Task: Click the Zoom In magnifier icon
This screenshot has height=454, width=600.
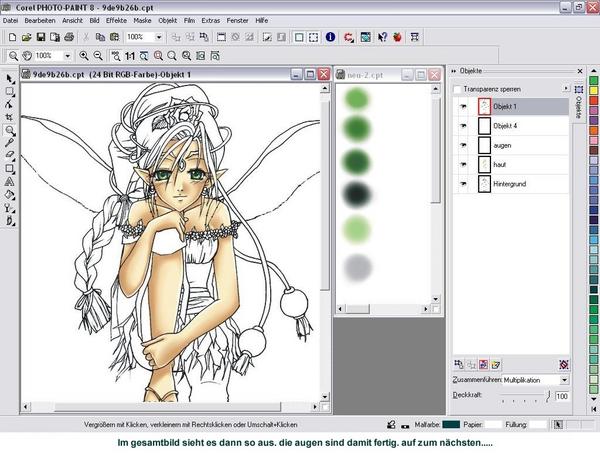Action: pos(84,56)
